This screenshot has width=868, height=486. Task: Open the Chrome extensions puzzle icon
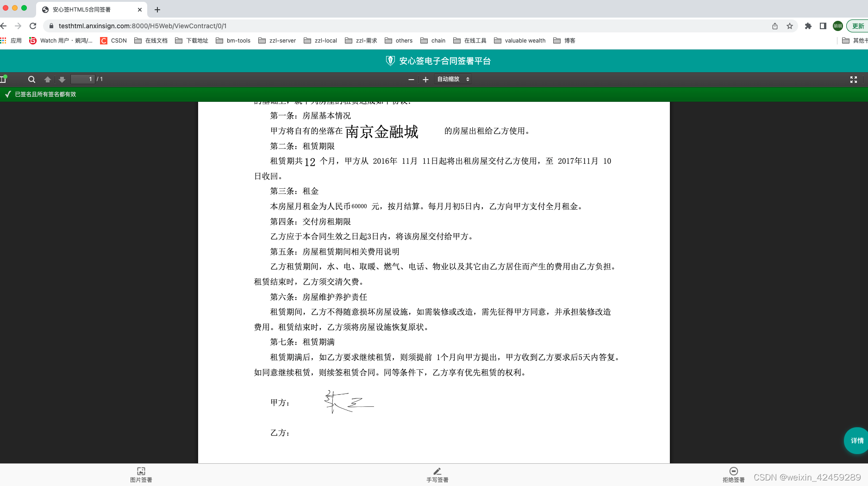[808, 26]
